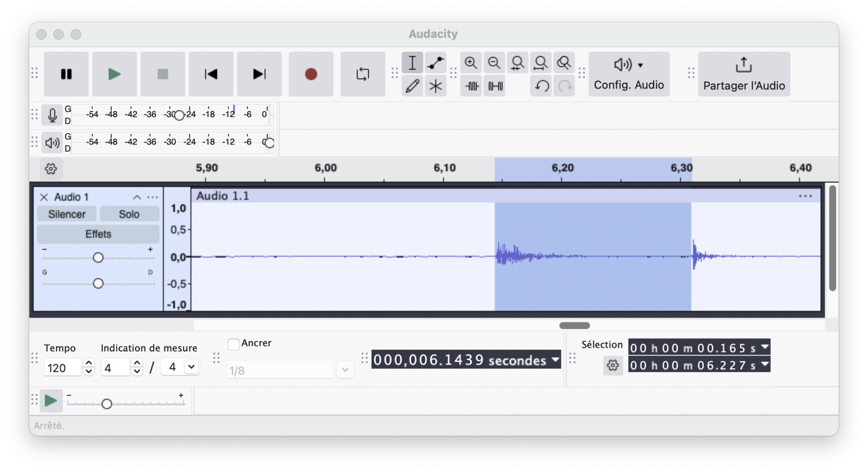The image size is (868, 472).
Task: Toggle the loop playback button
Action: (363, 74)
